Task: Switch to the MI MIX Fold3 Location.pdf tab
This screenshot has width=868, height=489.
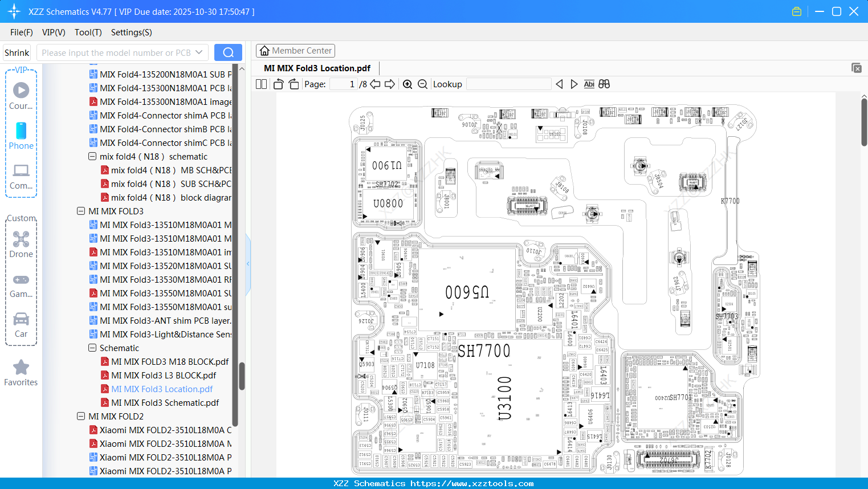Action: click(x=316, y=67)
